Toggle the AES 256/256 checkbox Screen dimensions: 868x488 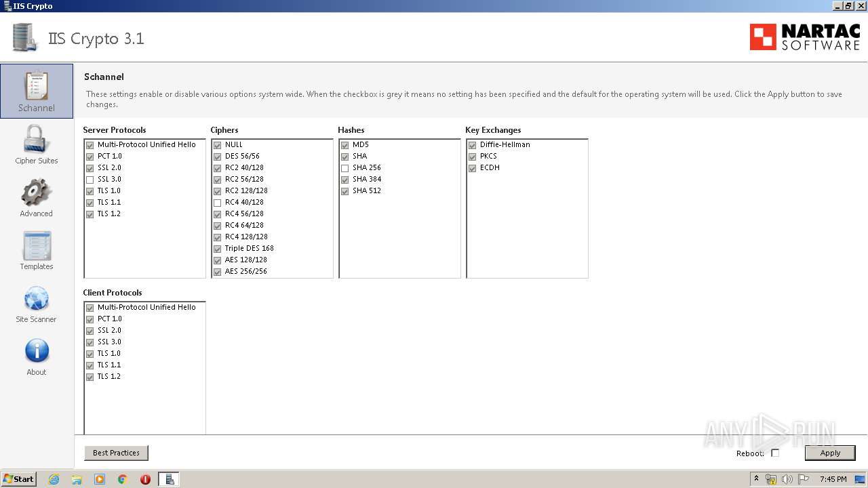click(x=217, y=272)
